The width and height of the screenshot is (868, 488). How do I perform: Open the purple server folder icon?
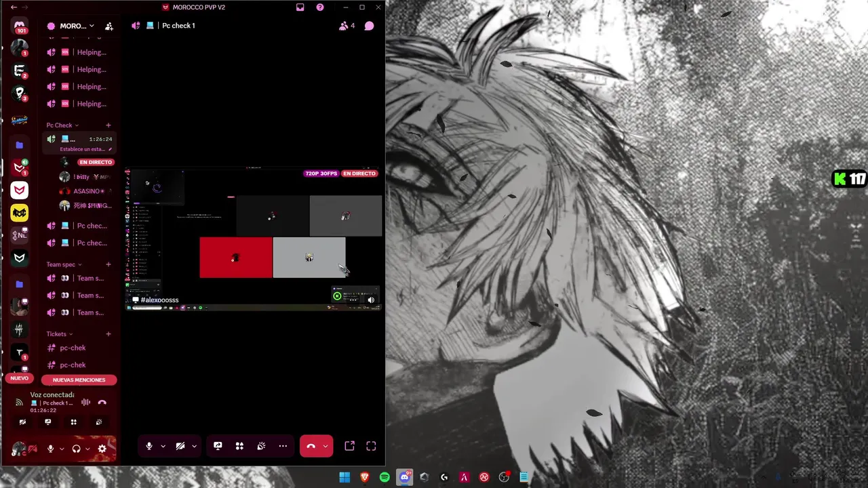[x=20, y=145]
